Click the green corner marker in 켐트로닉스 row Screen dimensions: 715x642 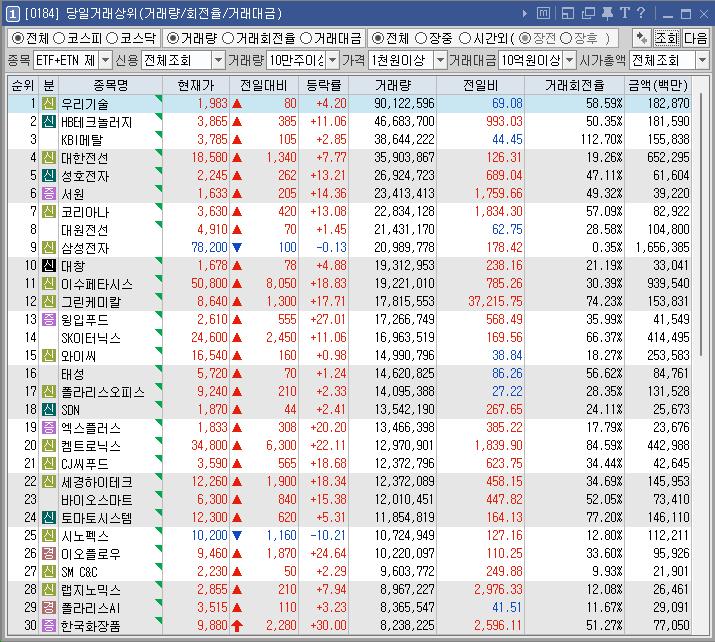pyautogui.click(x=159, y=440)
